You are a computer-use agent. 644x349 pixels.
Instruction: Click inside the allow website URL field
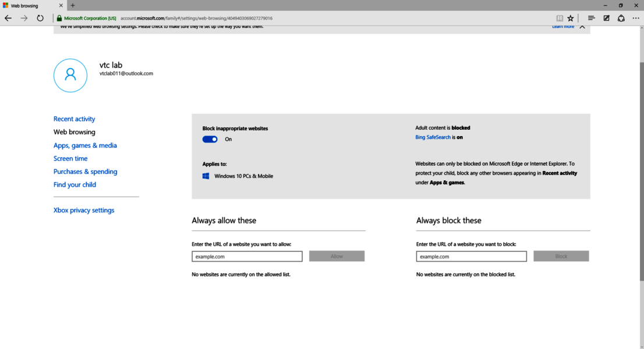tap(246, 256)
